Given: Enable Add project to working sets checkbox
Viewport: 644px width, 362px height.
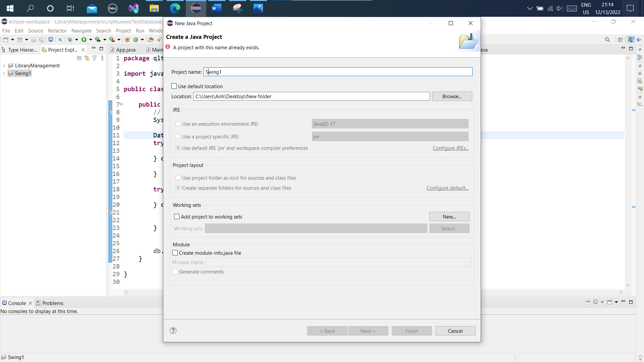Looking at the screenshot, I should point(176,217).
